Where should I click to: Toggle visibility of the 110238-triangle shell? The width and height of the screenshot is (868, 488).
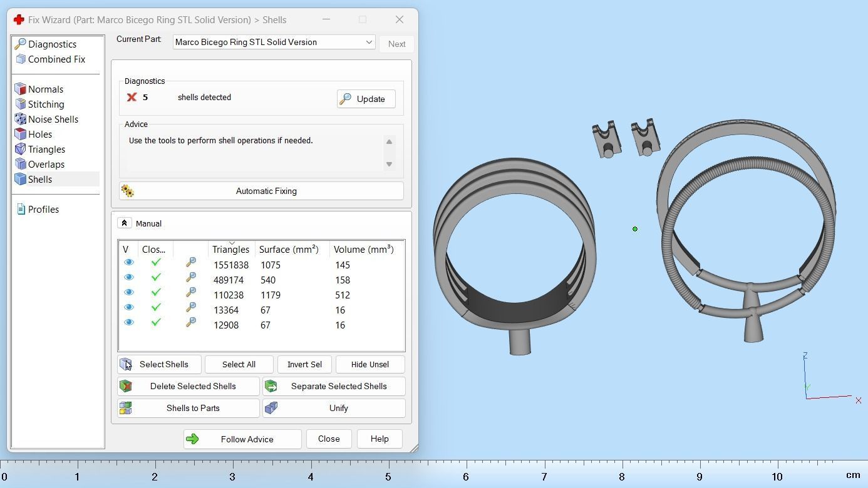click(129, 292)
